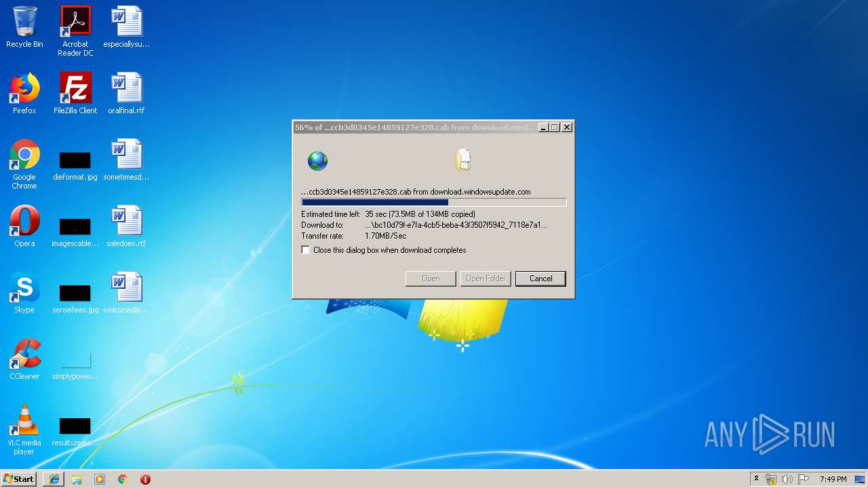Click the 1.70MB/Sec transfer rate value
Screen dimensions: 868x488
[386, 236]
